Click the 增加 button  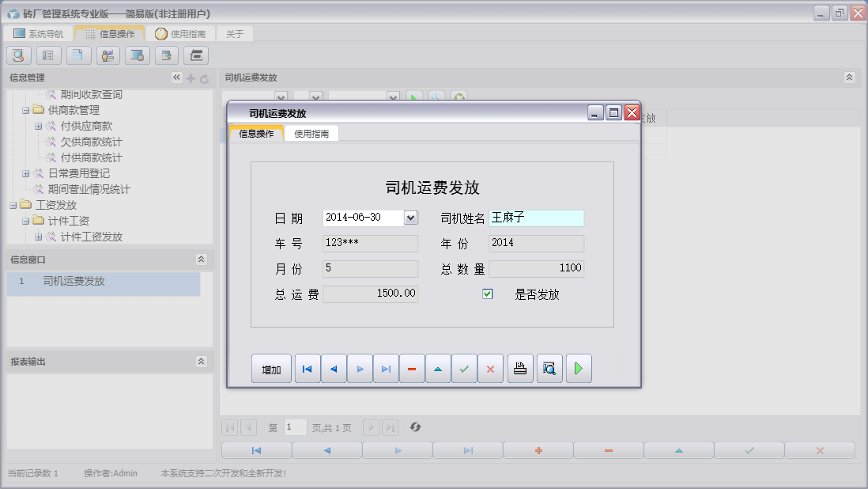pos(271,370)
